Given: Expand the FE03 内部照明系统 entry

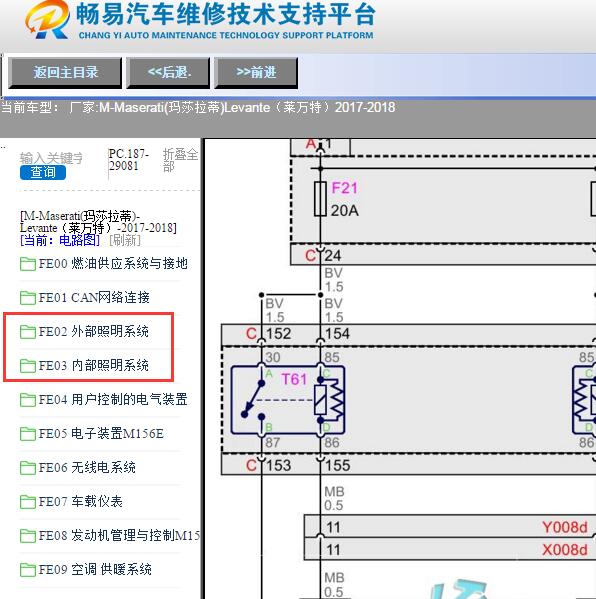Looking at the screenshot, I should tap(93, 366).
